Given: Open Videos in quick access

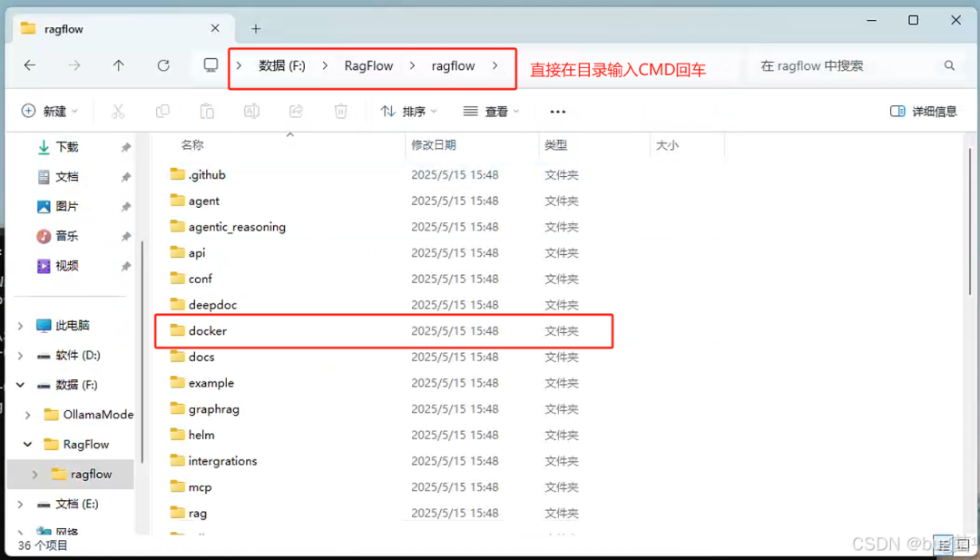Looking at the screenshot, I should pos(66,266).
